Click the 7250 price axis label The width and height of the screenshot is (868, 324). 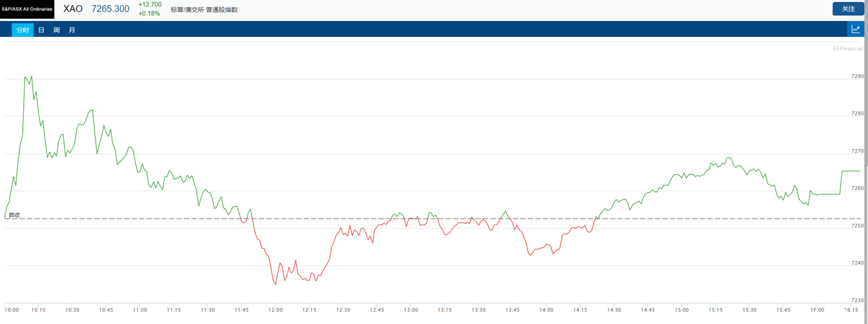pos(857,226)
